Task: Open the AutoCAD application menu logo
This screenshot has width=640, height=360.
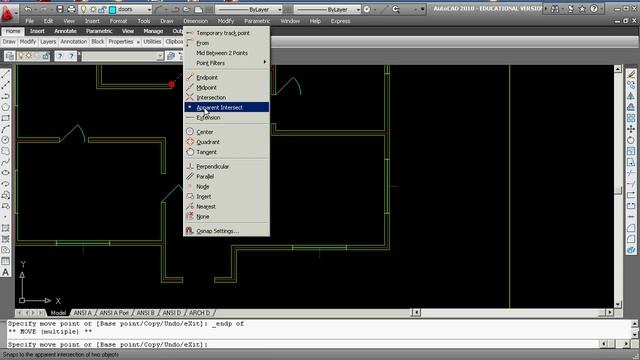Action: [8, 13]
